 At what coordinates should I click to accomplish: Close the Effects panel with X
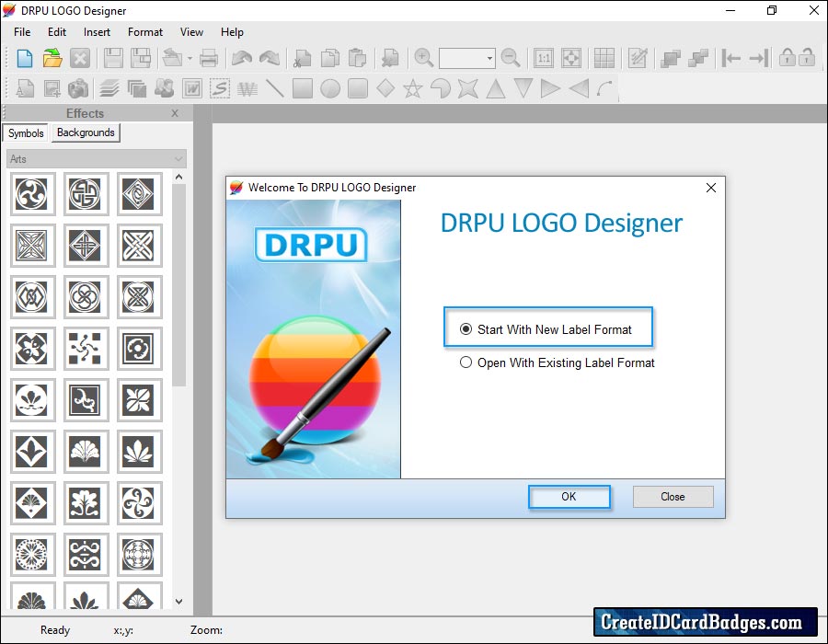tap(175, 113)
